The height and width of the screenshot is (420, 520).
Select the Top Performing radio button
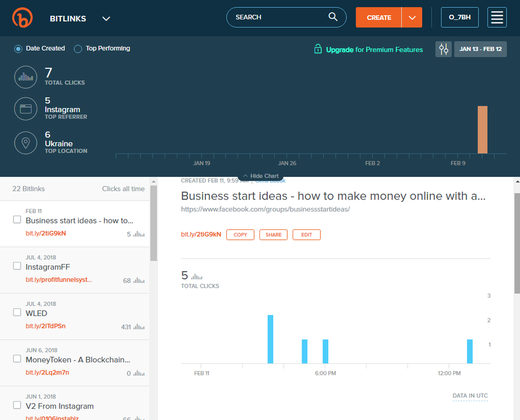(78, 49)
